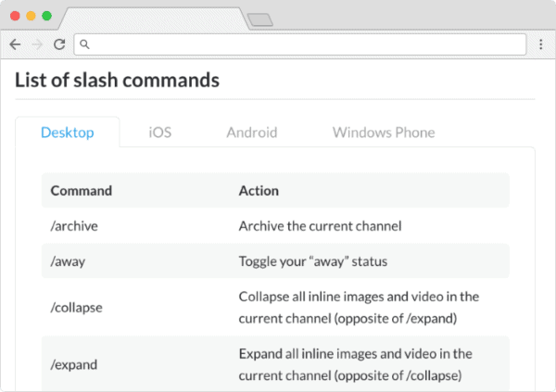This screenshot has height=392, width=556.
Task: Click the Command column header
Action: pyautogui.click(x=81, y=190)
